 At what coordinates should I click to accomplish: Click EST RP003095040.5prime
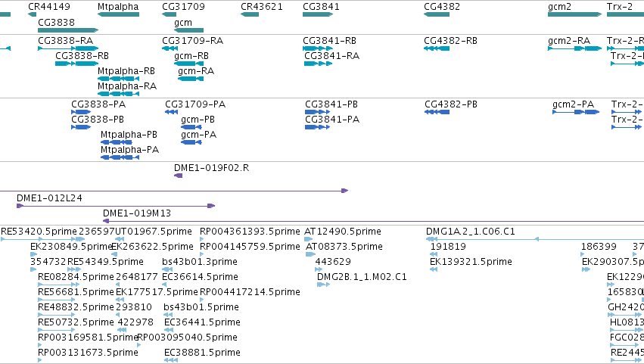(x=187, y=338)
